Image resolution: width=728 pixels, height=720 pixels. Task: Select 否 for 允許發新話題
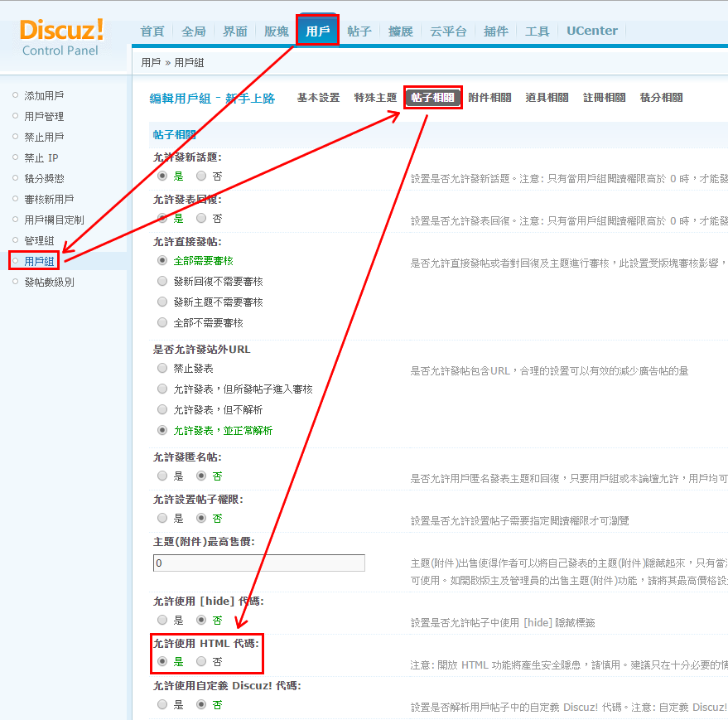click(x=201, y=176)
